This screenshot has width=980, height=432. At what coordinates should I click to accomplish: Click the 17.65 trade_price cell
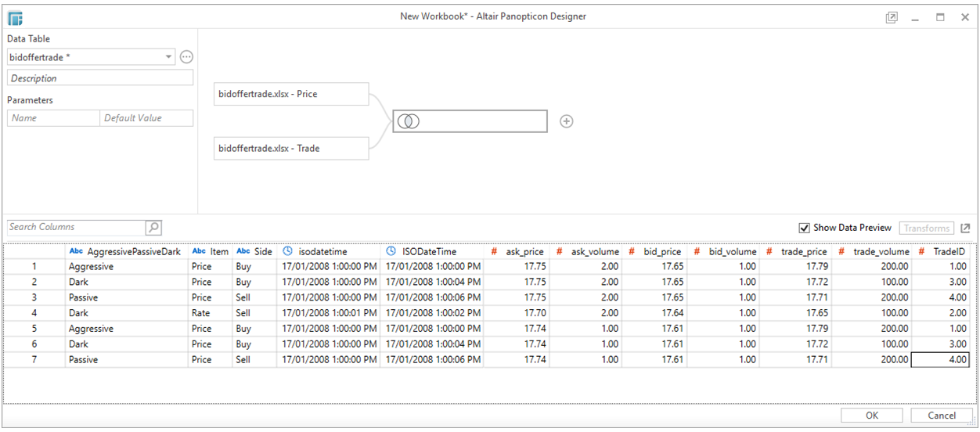(795, 313)
